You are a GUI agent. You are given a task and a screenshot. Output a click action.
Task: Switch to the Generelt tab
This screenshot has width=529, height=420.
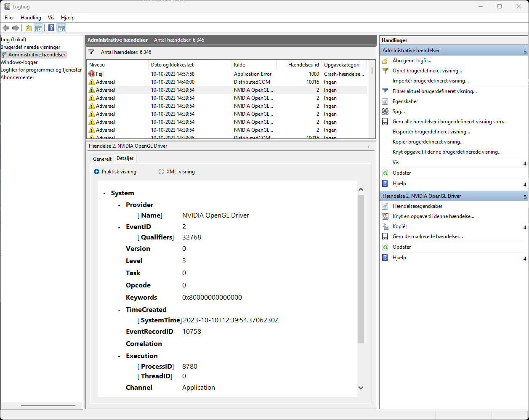point(102,159)
